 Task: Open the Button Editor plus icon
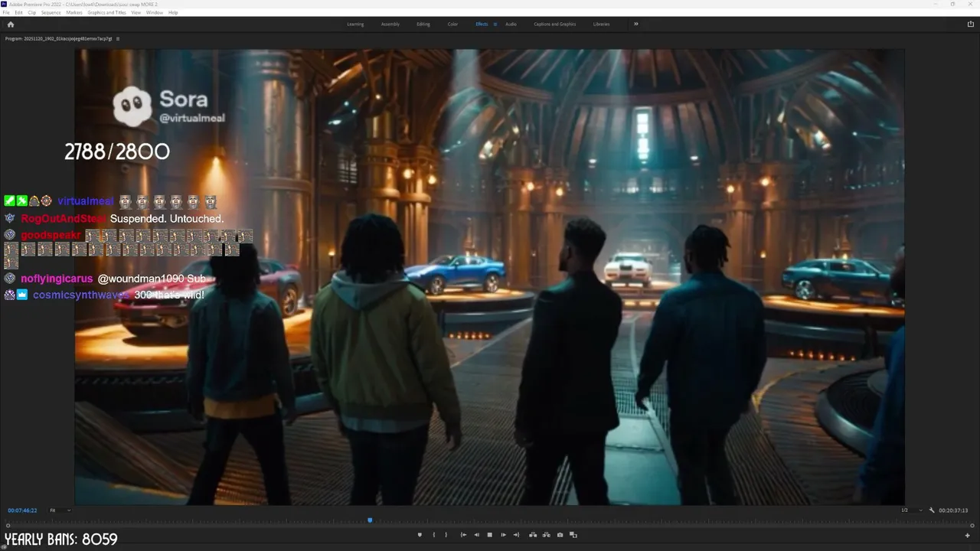tap(967, 535)
